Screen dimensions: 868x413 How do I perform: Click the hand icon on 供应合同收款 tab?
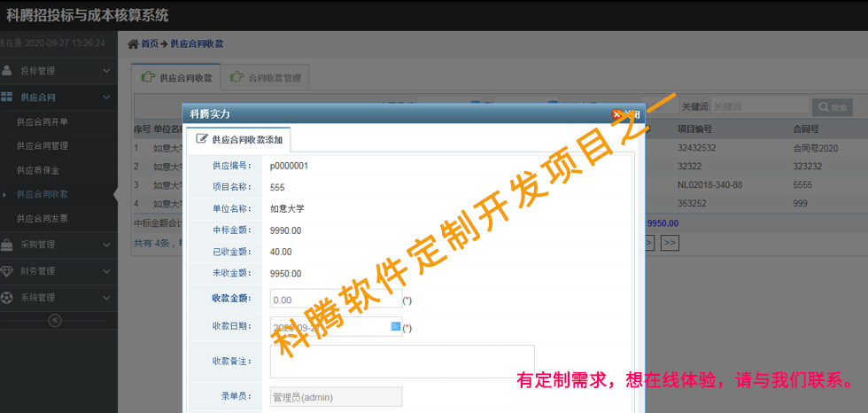pyautogui.click(x=149, y=77)
